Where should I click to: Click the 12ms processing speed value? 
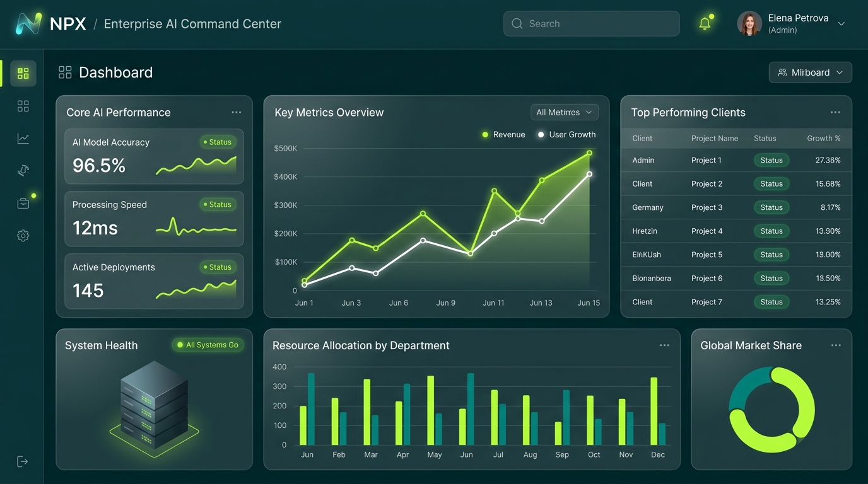click(x=95, y=228)
